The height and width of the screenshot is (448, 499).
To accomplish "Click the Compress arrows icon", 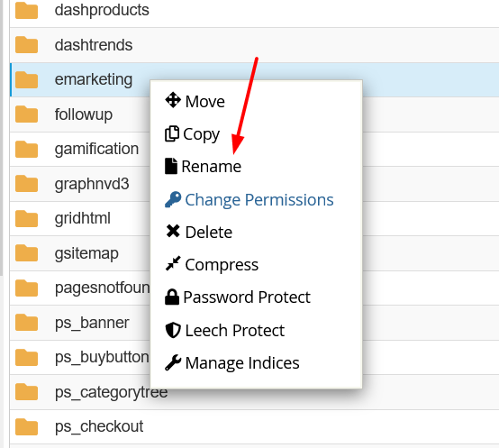I will point(173,263).
